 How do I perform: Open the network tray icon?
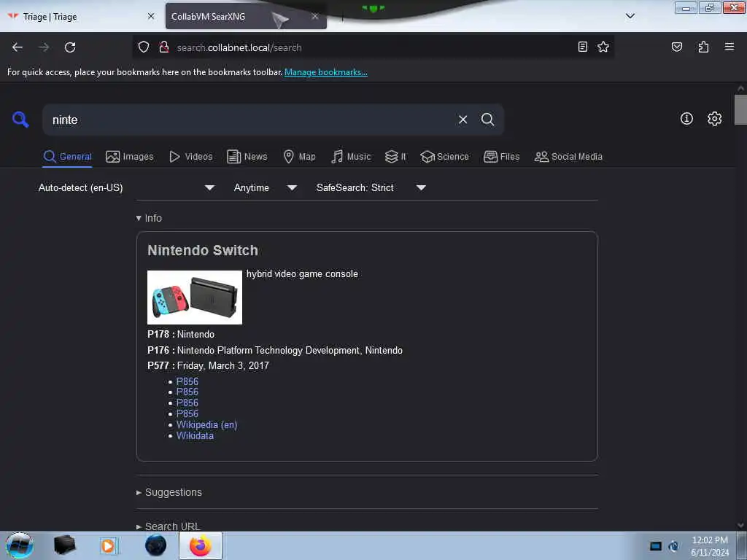click(673, 546)
